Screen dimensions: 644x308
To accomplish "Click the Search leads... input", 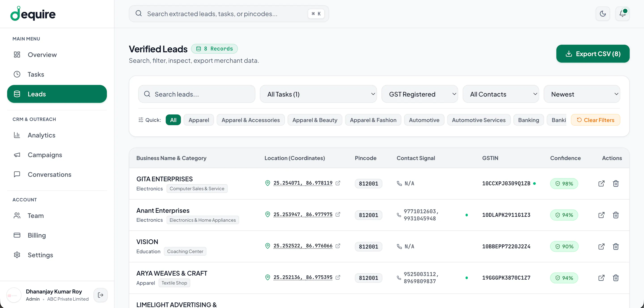I will click(197, 94).
